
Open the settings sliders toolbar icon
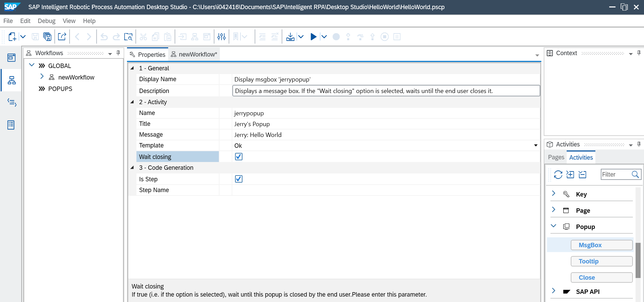222,37
